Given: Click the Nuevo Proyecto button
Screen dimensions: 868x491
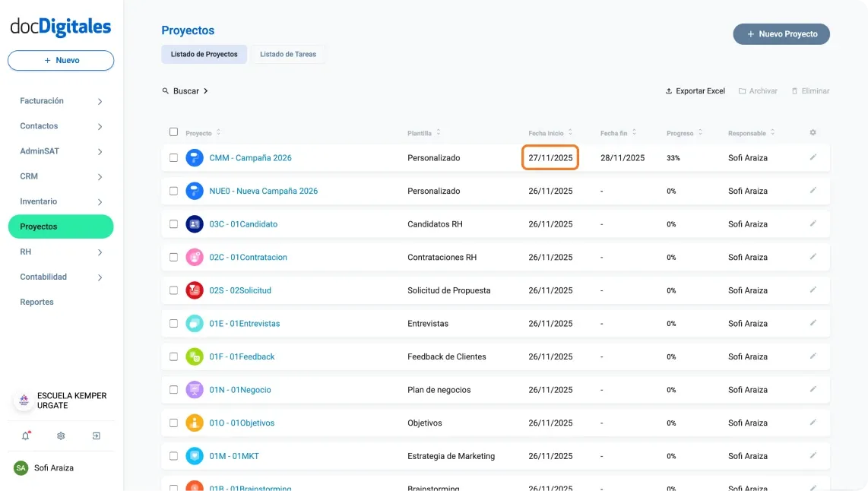Looking at the screenshot, I should [x=781, y=33].
